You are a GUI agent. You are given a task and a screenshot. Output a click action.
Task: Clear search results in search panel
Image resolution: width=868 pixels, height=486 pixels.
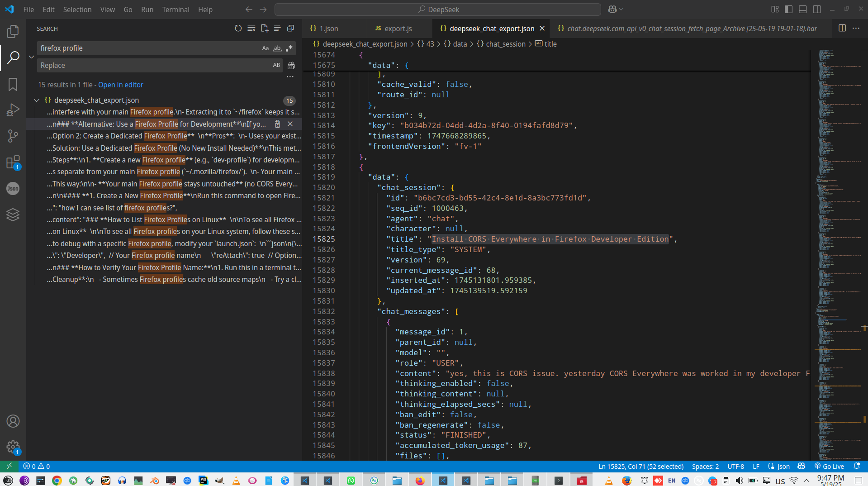(251, 29)
